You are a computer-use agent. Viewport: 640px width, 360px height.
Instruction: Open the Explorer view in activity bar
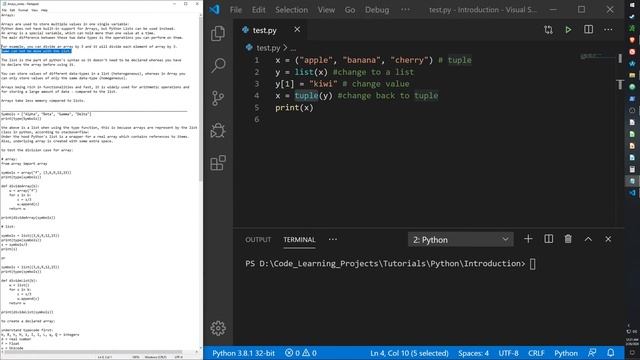click(x=218, y=33)
